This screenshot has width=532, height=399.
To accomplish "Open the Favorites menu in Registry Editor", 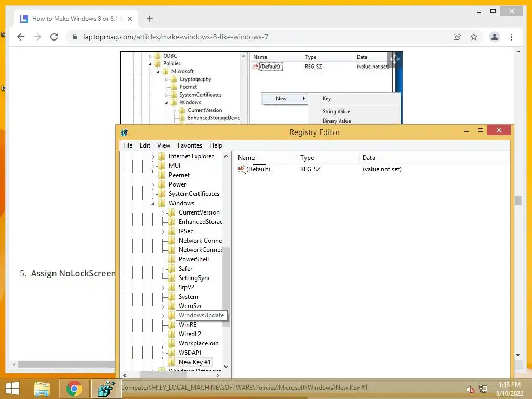I will click(190, 145).
